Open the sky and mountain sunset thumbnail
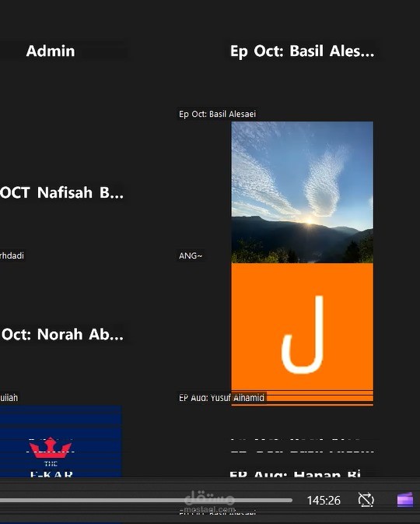 click(x=302, y=192)
